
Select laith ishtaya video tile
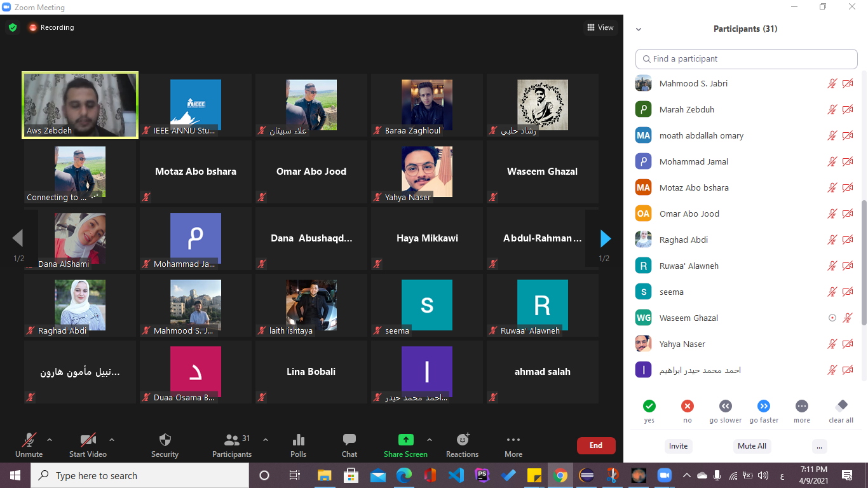tap(311, 305)
